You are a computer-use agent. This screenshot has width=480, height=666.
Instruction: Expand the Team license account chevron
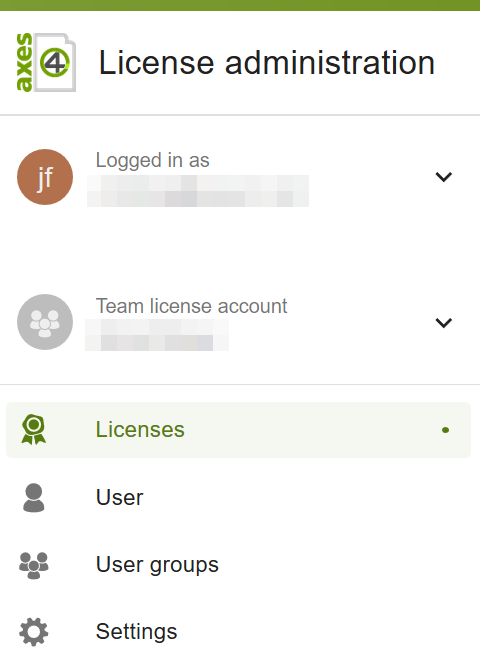pos(443,322)
